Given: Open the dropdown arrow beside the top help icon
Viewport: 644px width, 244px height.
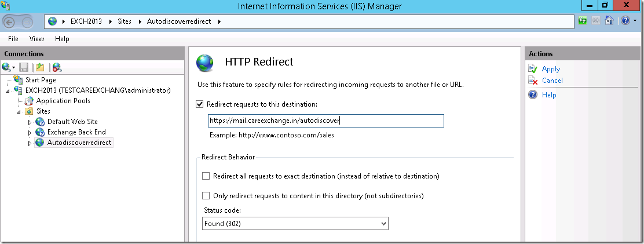Looking at the screenshot, I should (x=635, y=21).
